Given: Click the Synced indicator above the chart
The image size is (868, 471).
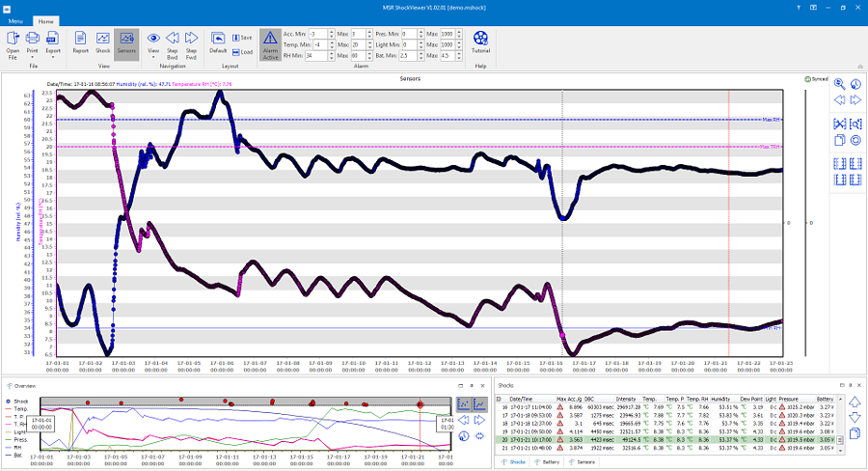Looking at the screenshot, I should [x=817, y=79].
